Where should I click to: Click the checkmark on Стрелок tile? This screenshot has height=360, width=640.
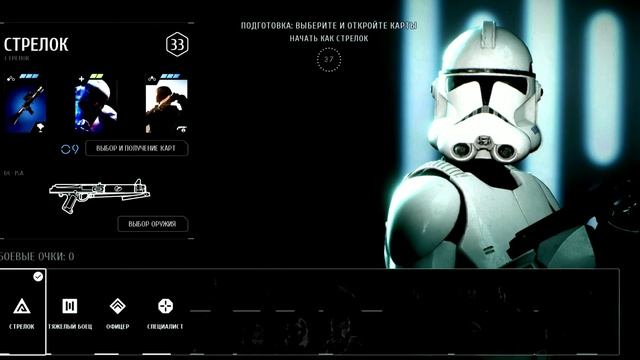(x=38, y=277)
